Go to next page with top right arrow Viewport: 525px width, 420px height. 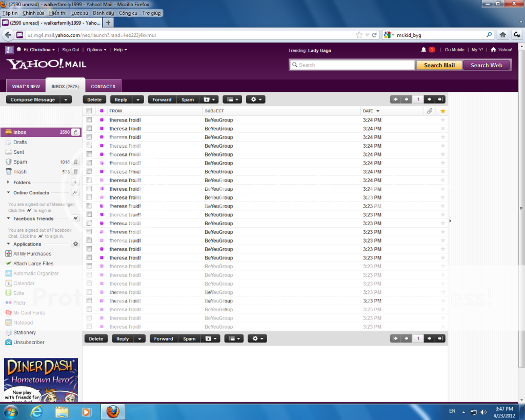coord(430,99)
